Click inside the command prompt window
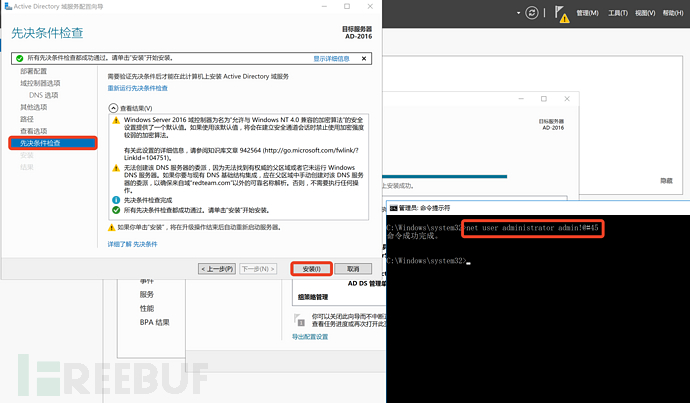Viewport: 690px width, 403px height. pyautogui.click(x=538, y=309)
